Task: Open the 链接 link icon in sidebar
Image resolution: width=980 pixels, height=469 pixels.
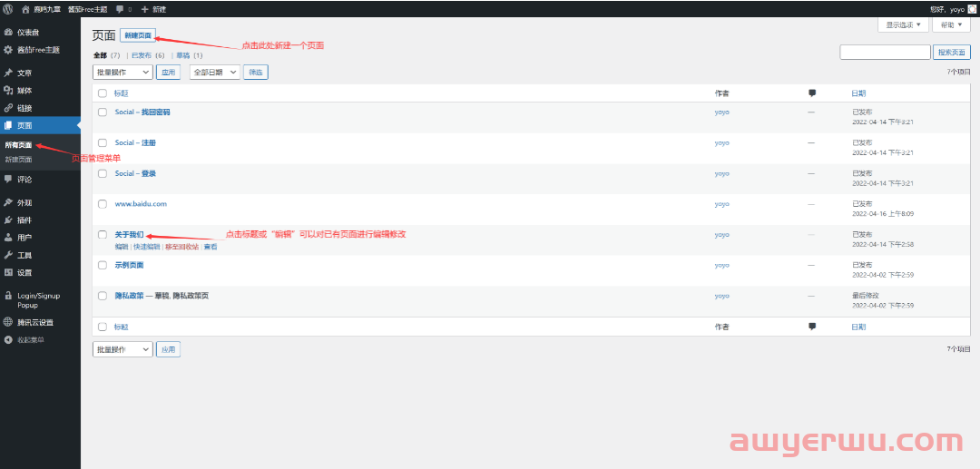Action: click(8, 108)
